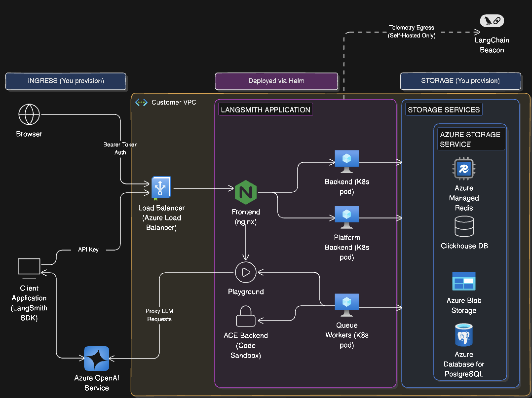This screenshot has width=532, height=398.
Task: Click the Customer VPC text label
Action: tap(174, 102)
